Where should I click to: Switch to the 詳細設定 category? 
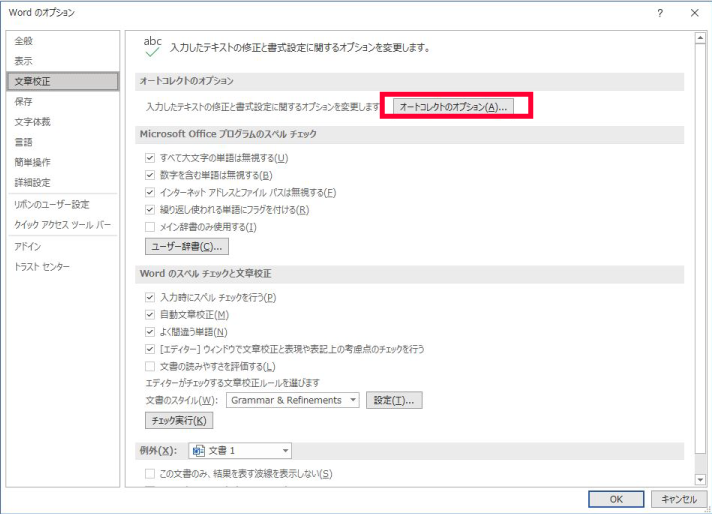[32, 183]
